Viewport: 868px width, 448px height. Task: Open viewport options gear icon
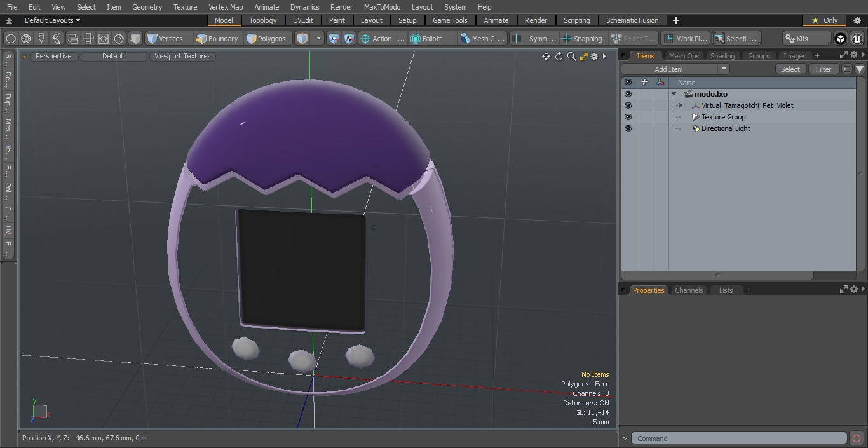(594, 57)
